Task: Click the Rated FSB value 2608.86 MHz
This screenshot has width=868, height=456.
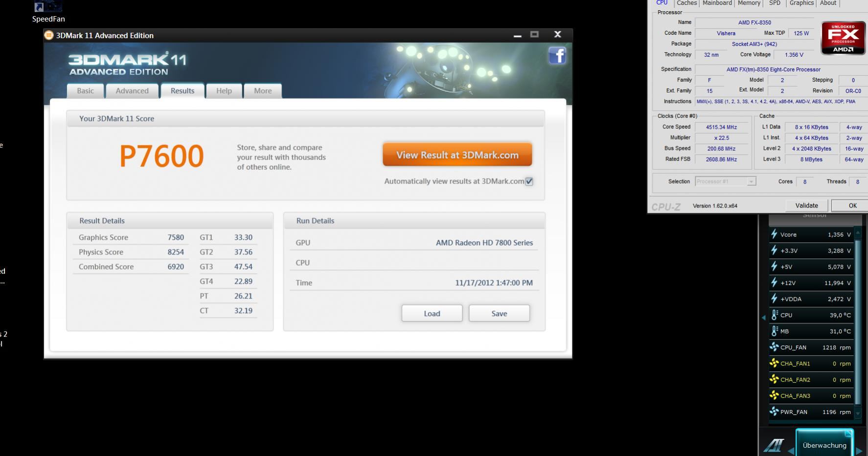Action: (x=721, y=160)
